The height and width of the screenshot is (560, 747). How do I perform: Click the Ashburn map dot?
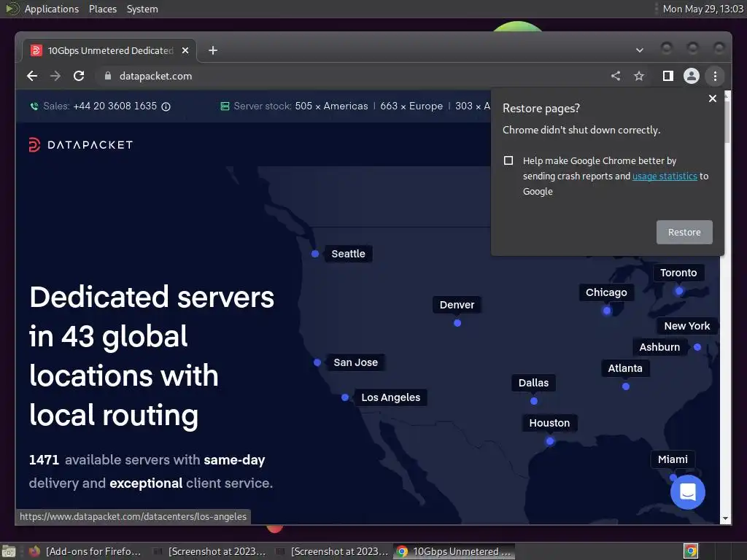pyautogui.click(x=697, y=347)
